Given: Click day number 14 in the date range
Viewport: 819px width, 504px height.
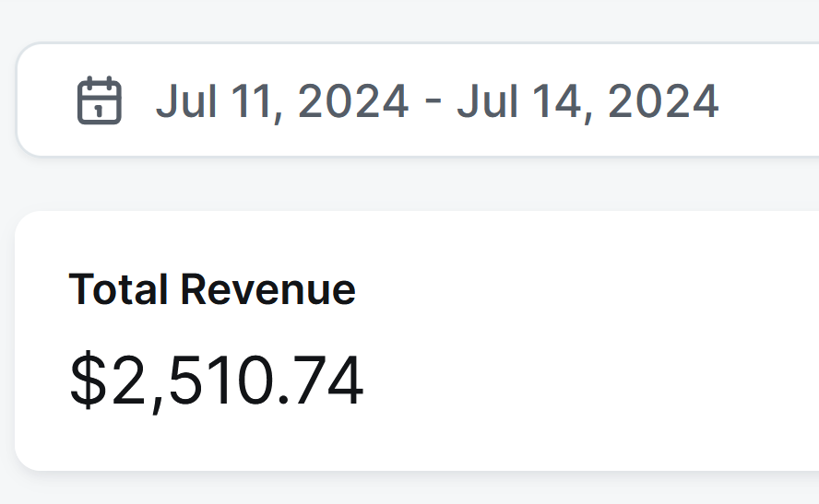Looking at the screenshot, I should pyautogui.click(x=556, y=101).
